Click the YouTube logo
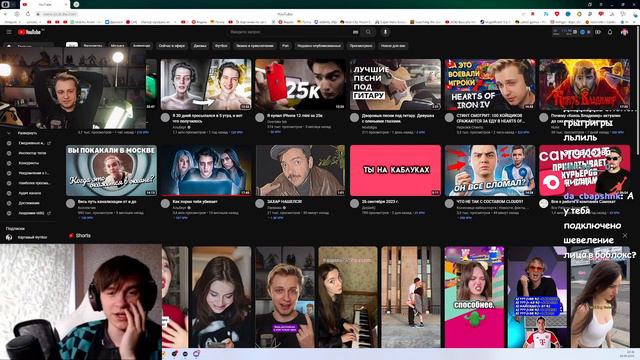Viewport: 640px width, 360px height. (x=29, y=32)
